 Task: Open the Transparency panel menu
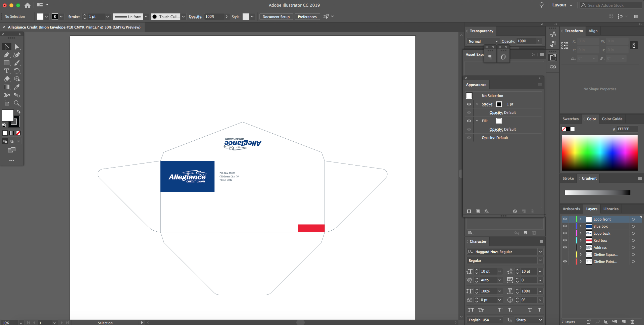[541, 31]
